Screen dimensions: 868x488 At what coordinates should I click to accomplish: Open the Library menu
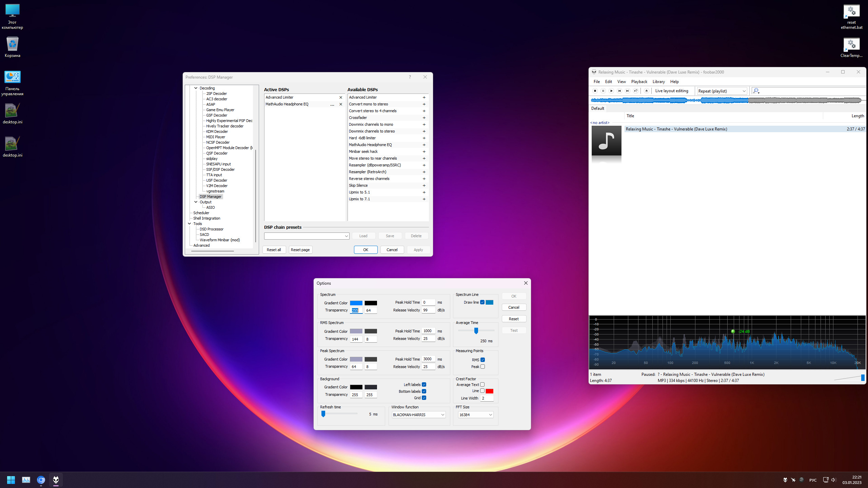pos(658,82)
